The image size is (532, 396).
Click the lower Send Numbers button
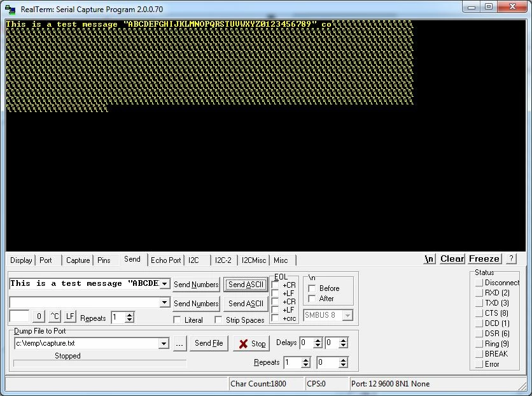[196, 303]
